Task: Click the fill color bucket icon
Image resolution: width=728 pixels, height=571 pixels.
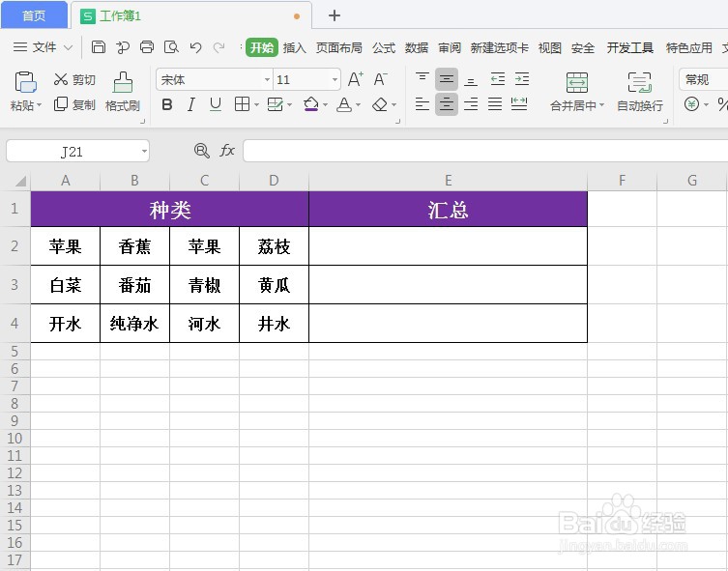Action: (x=310, y=104)
